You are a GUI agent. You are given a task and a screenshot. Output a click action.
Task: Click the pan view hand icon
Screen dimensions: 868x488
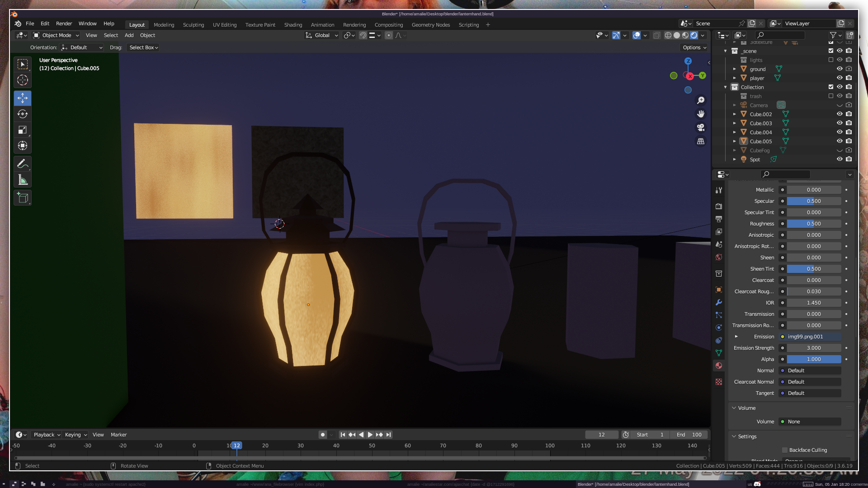pos(701,114)
